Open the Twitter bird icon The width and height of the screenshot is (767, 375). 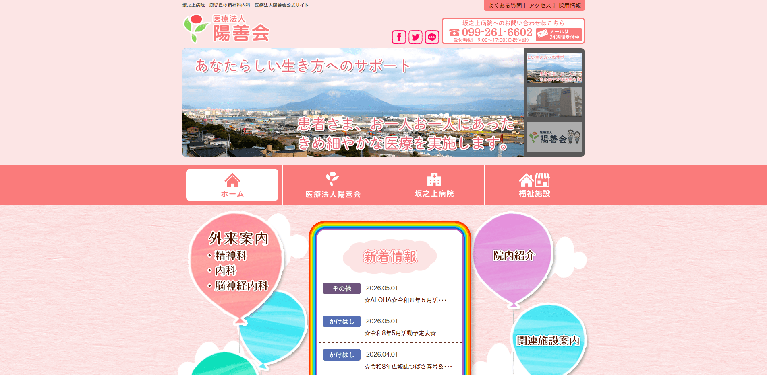[415, 37]
